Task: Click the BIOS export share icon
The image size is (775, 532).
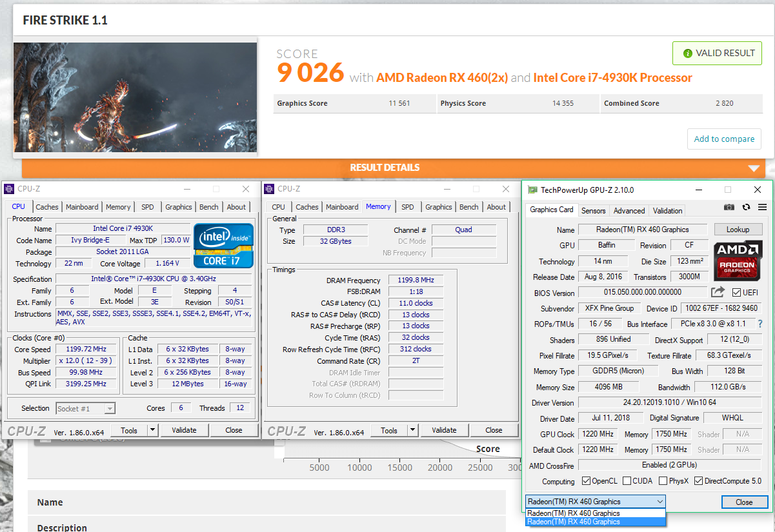Action: [x=718, y=293]
